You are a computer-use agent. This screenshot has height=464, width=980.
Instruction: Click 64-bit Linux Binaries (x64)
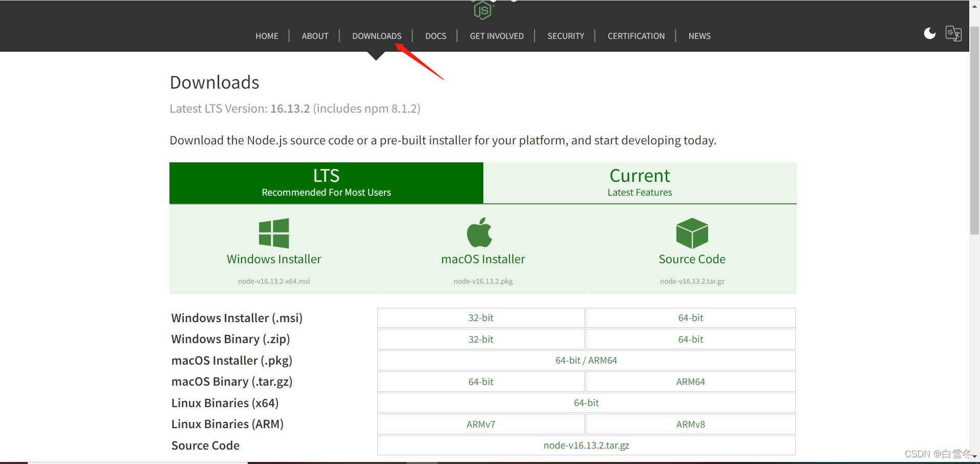(x=586, y=403)
